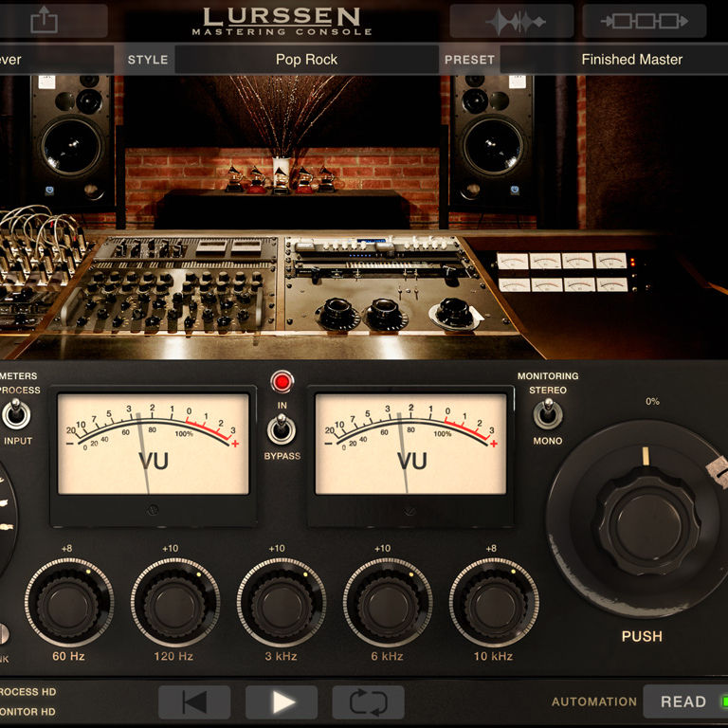Screen dimensions: 728x728
Task: Open the Pop Rock style selector
Action: pos(306,60)
